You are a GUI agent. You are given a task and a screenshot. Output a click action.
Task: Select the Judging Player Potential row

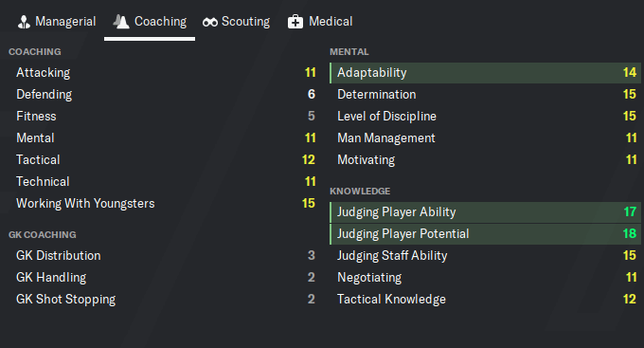[485, 234]
